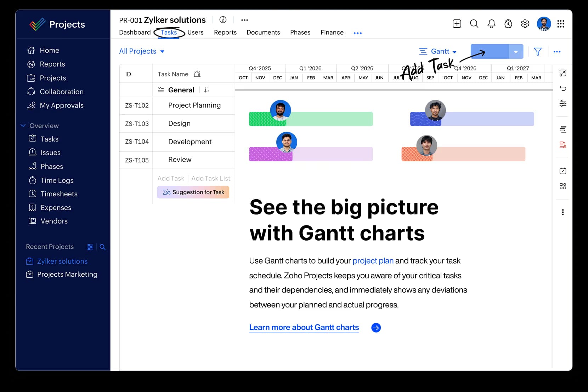This screenshot has width=588, height=392.
Task: Open Tasks under Overview
Action: click(44, 139)
